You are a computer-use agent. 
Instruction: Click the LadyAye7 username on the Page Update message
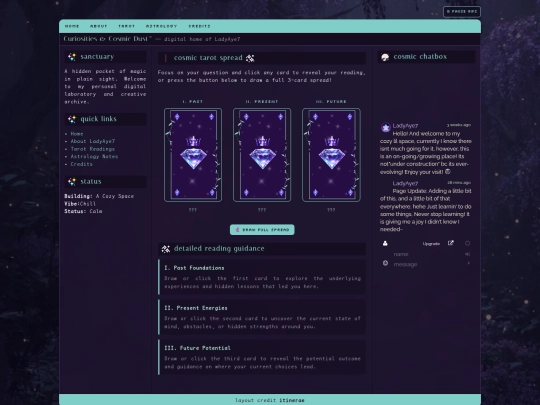click(x=405, y=183)
